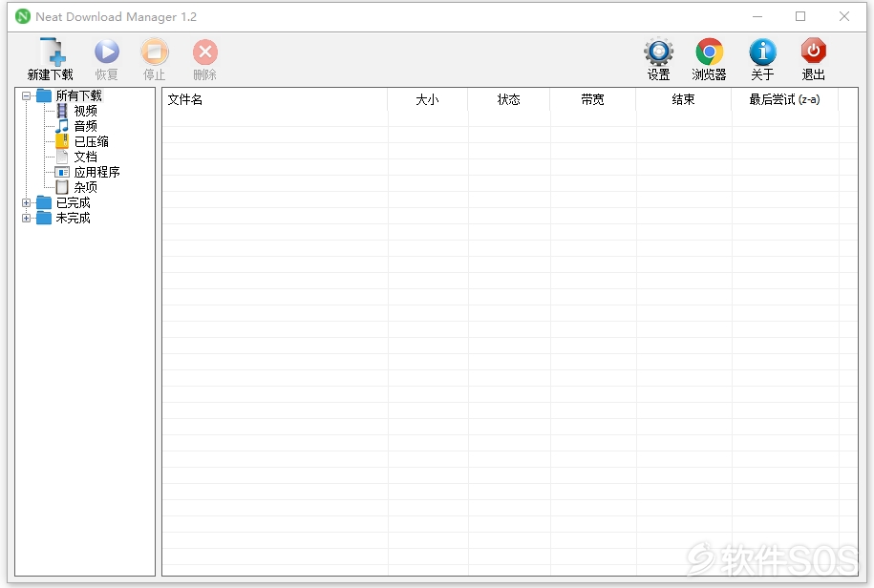Screen dimensions: 874x588
Task: Open the 浏览器 (Browser) Chrome icon
Action: point(709,52)
